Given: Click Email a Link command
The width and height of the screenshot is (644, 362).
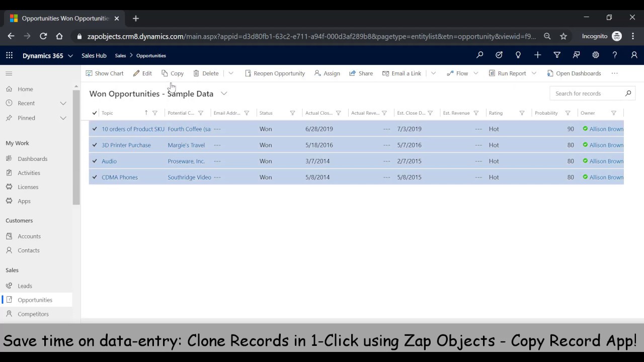Looking at the screenshot, I should click(x=401, y=73).
